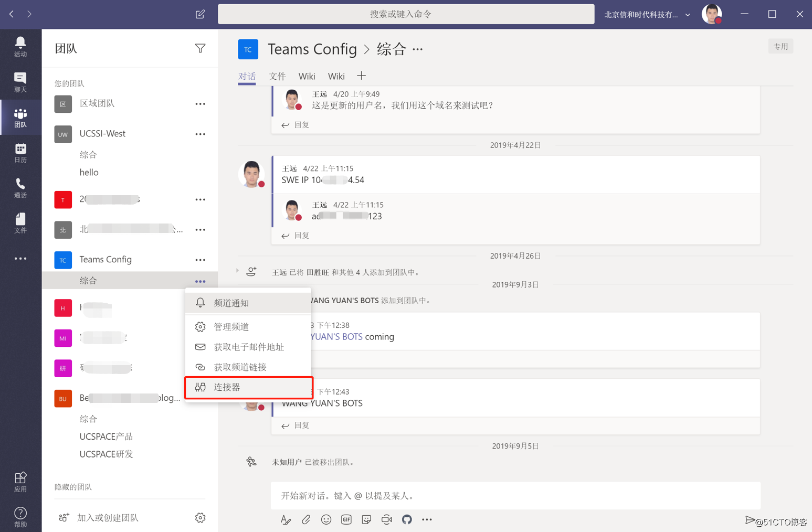Click the send message arrow icon
812x532 pixels.
750,519
